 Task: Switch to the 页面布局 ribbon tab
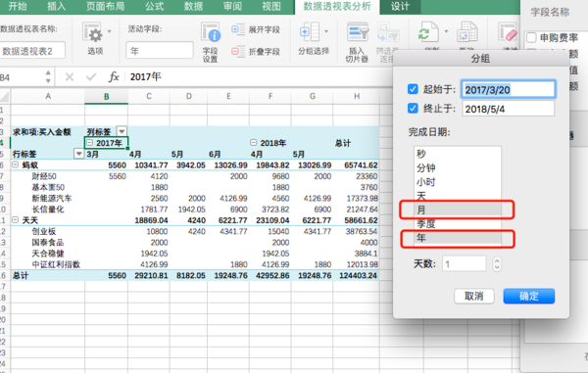[106, 7]
